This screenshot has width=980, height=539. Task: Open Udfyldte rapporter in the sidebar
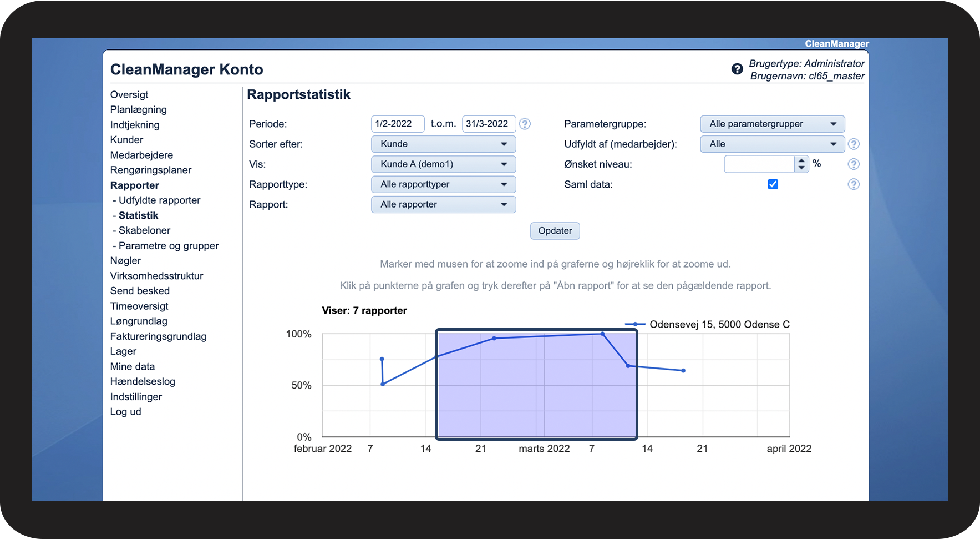tap(159, 200)
